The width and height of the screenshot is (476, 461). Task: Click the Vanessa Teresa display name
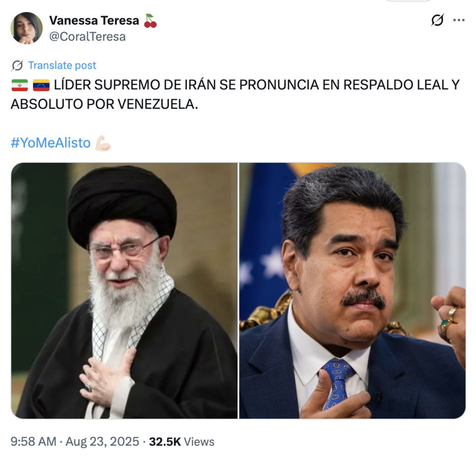point(94,20)
